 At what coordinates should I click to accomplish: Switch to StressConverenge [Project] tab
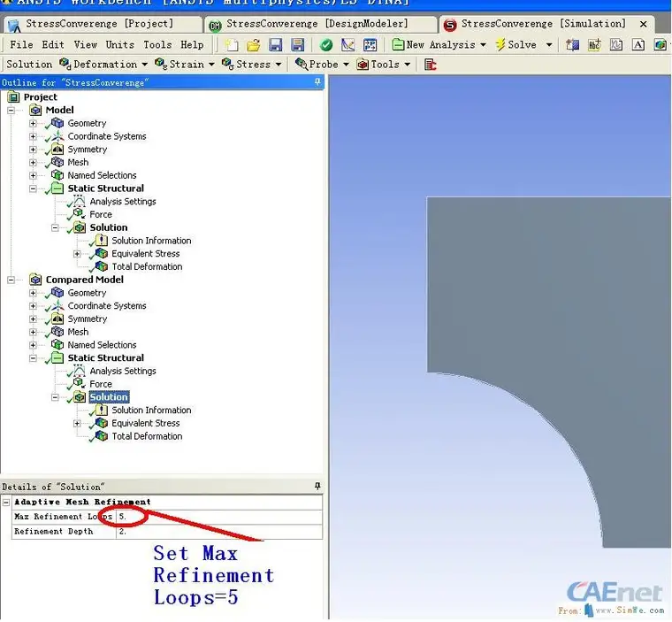[101, 24]
